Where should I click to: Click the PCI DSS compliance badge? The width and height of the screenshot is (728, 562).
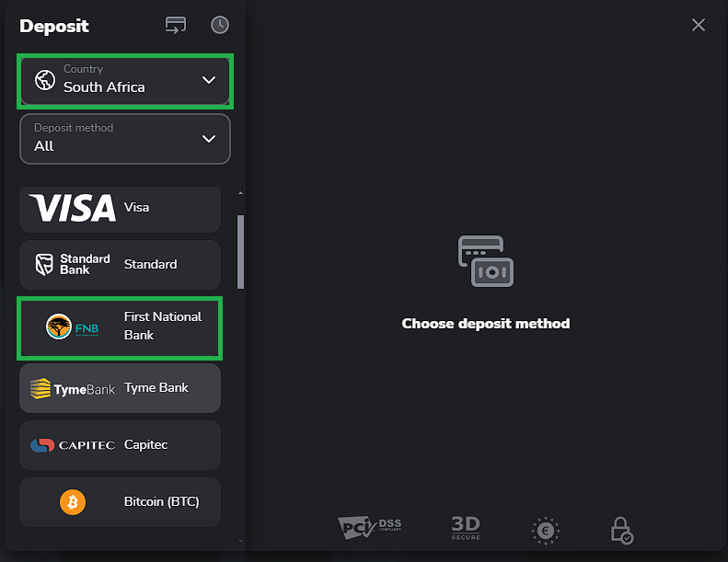(370, 528)
